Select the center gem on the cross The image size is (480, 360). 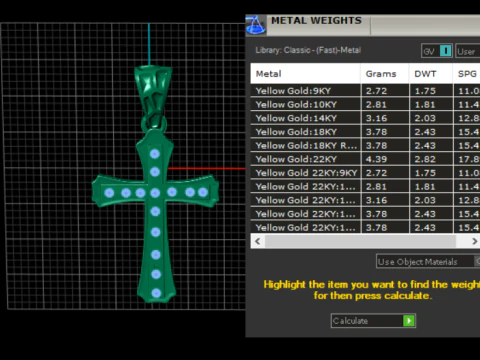pyautogui.click(x=155, y=193)
